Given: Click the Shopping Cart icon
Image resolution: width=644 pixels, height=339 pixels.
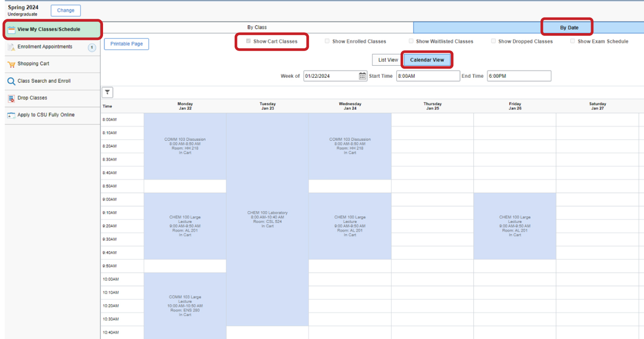Looking at the screenshot, I should click(x=11, y=64).
